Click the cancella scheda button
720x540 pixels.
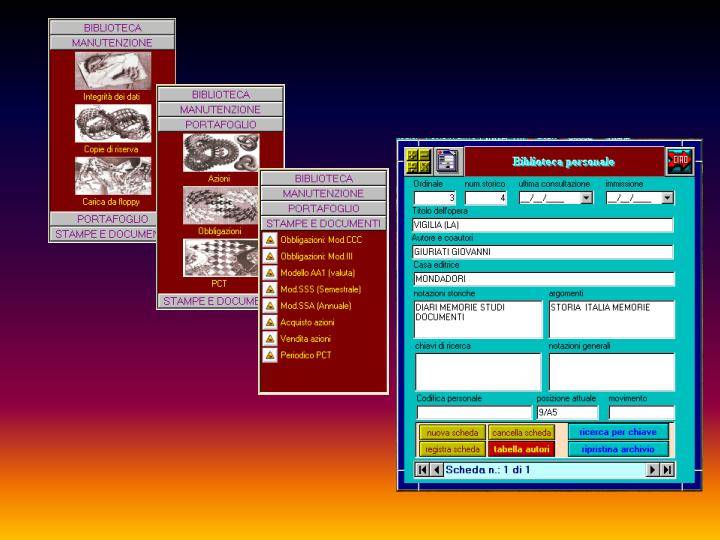coord(521,433)
